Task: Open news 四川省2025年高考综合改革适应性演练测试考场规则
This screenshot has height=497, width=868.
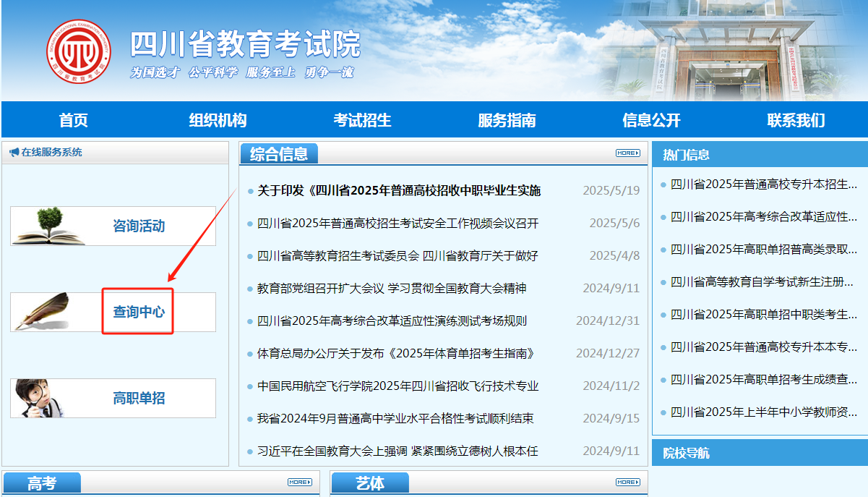Action: click(x=392, y=320)
